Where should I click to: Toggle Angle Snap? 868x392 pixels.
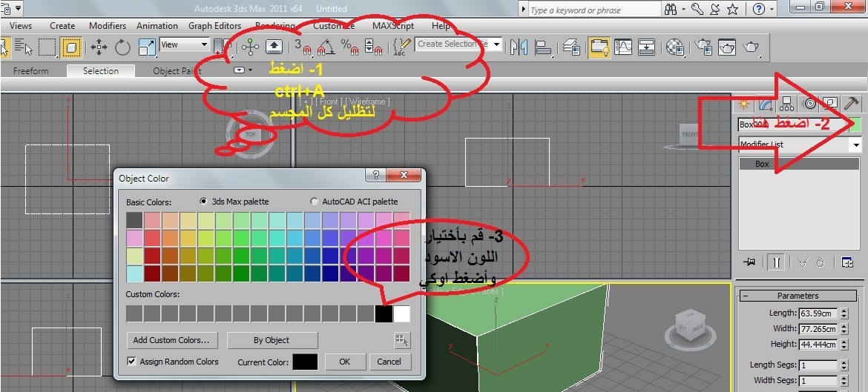pyautogui.click(x=326, y=47)
